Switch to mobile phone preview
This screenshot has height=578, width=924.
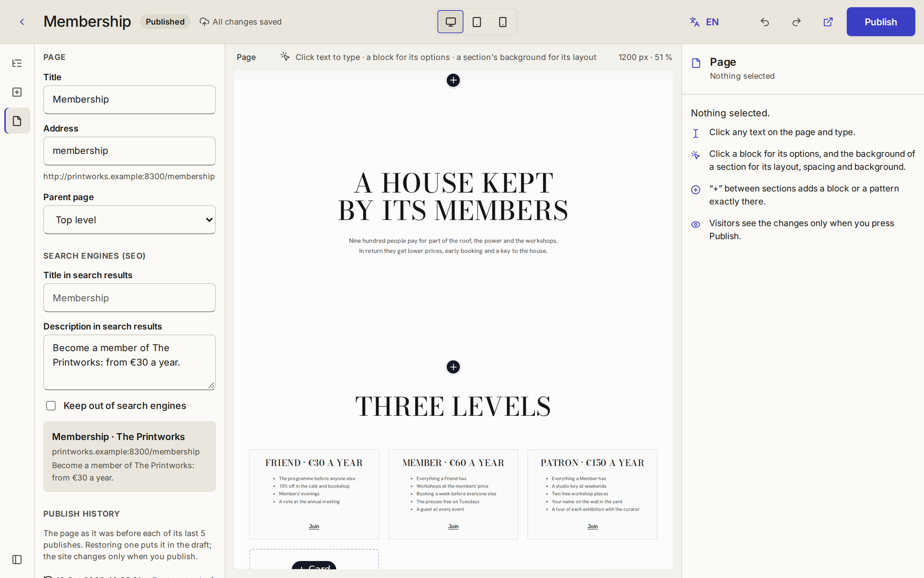click(x=502, y=22)
